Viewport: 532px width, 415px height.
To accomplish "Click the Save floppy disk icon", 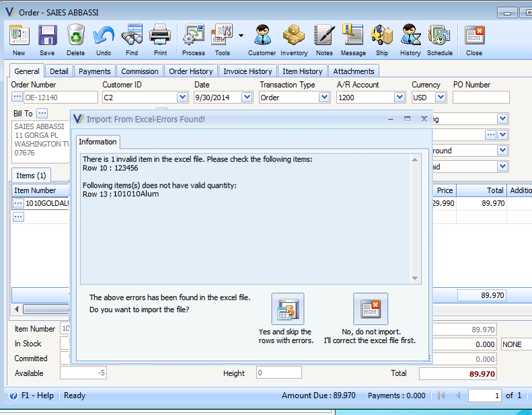I will [47, 35].
